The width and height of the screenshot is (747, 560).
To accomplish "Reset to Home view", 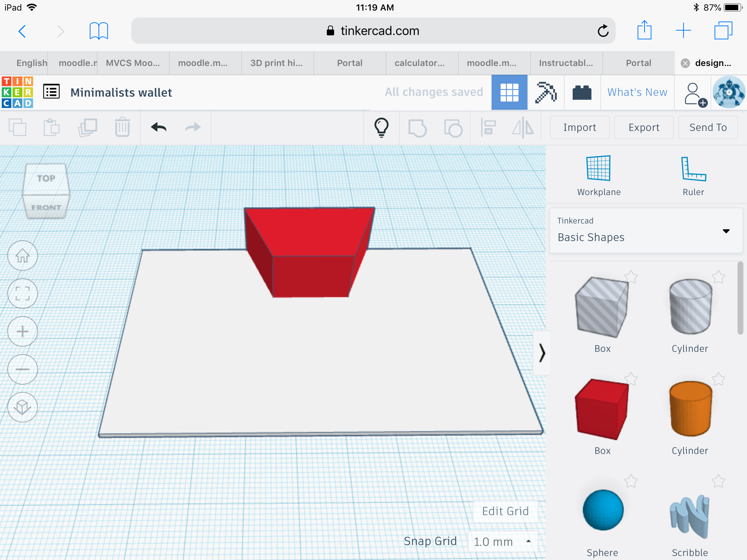I will [23, 256].
